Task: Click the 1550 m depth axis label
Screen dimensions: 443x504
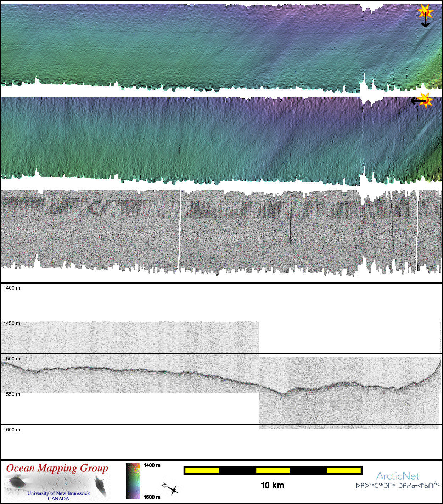Action: (12, 394)
